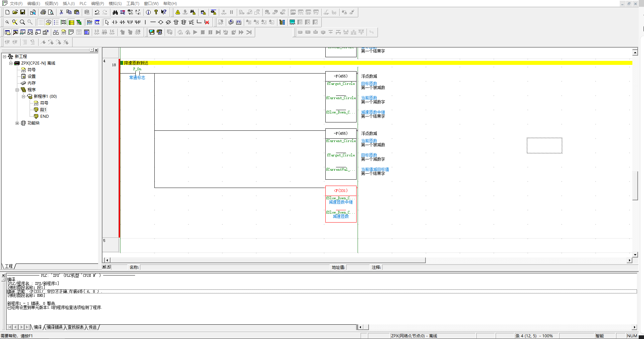Screen dimensions: 644x339
Task: Open the PLC menu
Action: click(x=83, y=4)
